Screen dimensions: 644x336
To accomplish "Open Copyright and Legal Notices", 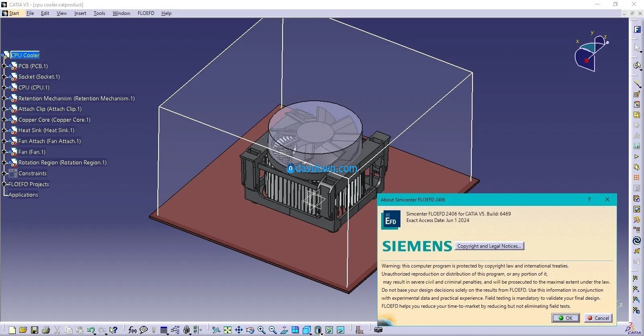I will click(x=489, y=246).
